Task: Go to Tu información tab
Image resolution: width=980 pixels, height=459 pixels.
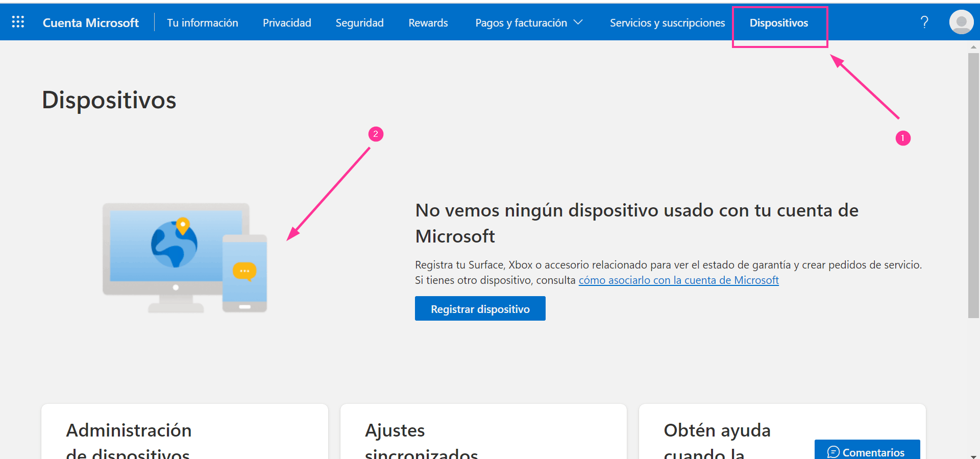Action: tap(203, 22)
